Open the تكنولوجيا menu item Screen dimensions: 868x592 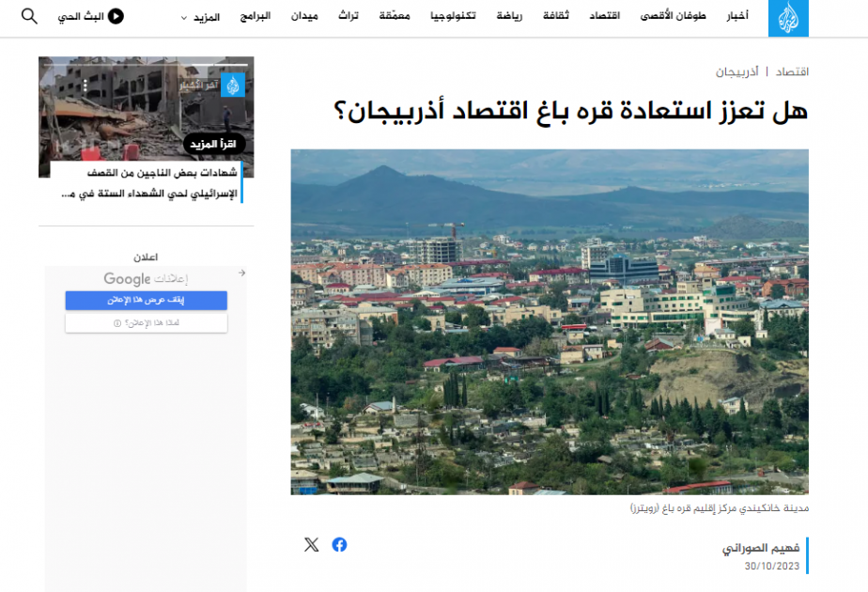(x=453, y=16)
